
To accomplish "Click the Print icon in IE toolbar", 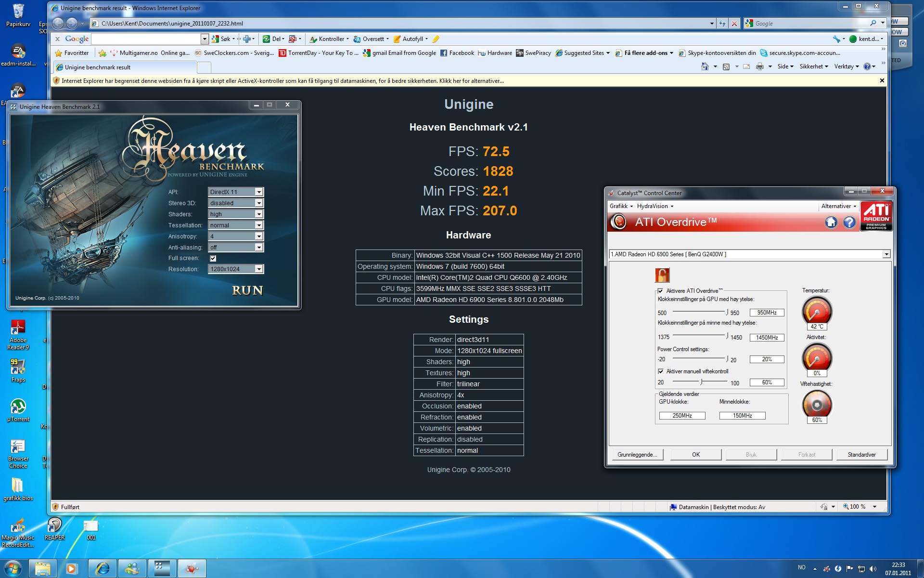I will pos(759,66).
